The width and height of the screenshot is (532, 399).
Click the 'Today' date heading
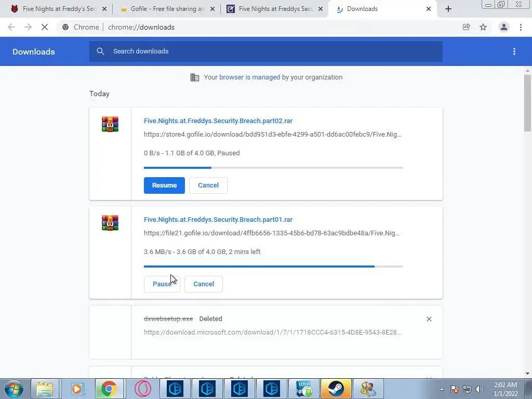click(99, 94)
